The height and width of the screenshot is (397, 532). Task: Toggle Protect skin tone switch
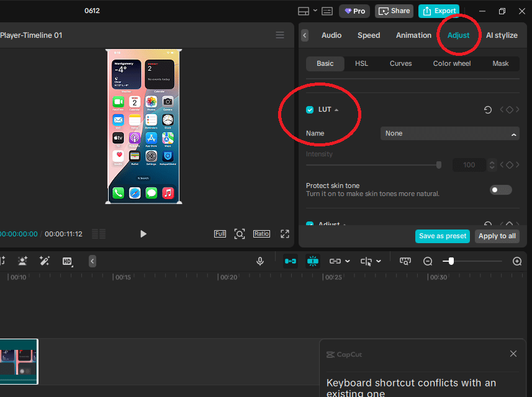500,190
